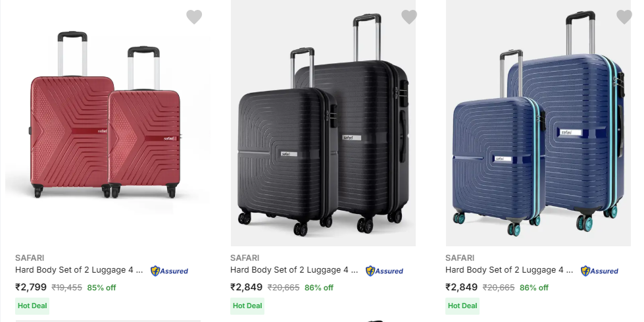Image resolution: width=644 pixels, height=322 pixels.
Task: Click SAFARI brand name above red luggage title
Action: [x=30, y=257]
